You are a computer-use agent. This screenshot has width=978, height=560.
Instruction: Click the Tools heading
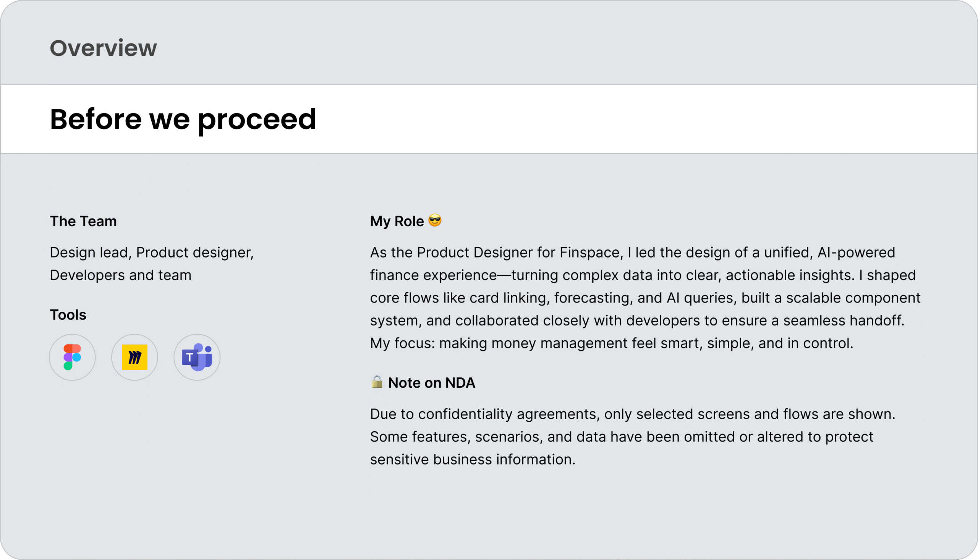click(x=68, y=315)
